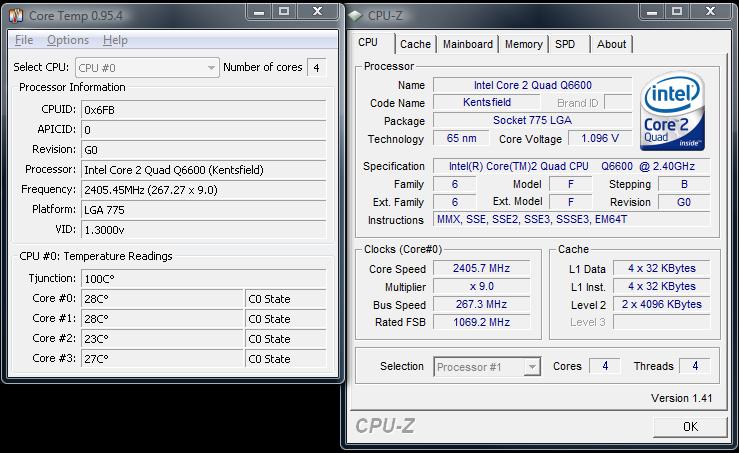739x453 pixels.
Task: Switch to the Cache tab in CPU-Z
Action: (415, 44)
